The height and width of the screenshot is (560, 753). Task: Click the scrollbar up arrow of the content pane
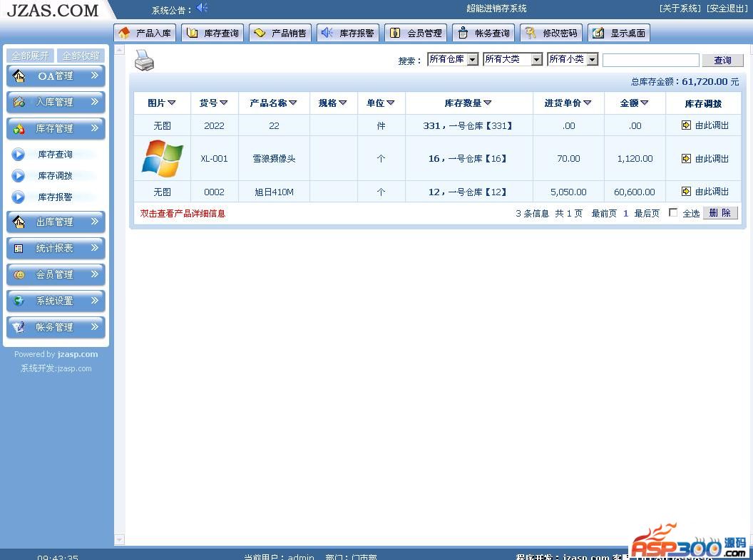[x=120, y=49]
